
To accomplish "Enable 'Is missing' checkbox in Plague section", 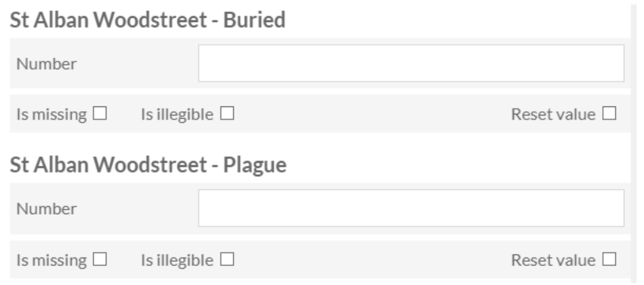I will coord(100,259).
